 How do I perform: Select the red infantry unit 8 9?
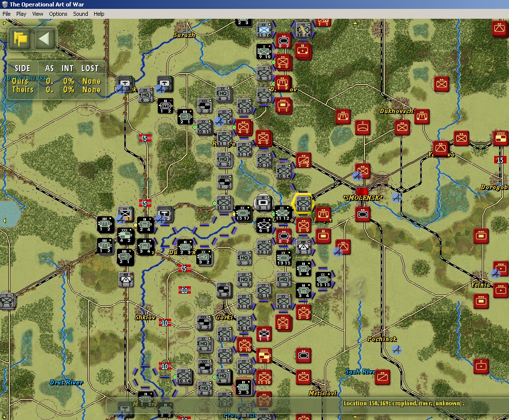pos(303,226)
